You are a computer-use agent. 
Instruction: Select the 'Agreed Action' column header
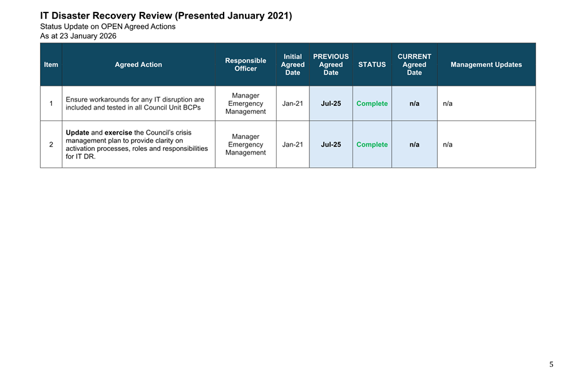point(138,64)
